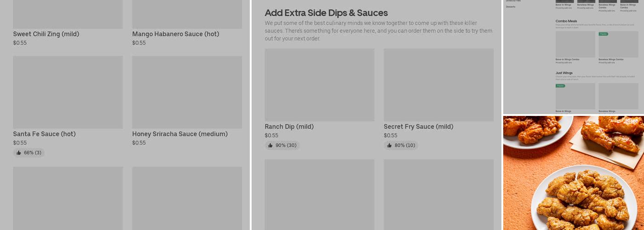The width and height of the screenshot is (644, 230).
Task: Click the Popular badge on Boneless Wings Combo
Action: (x=603, y=34)
